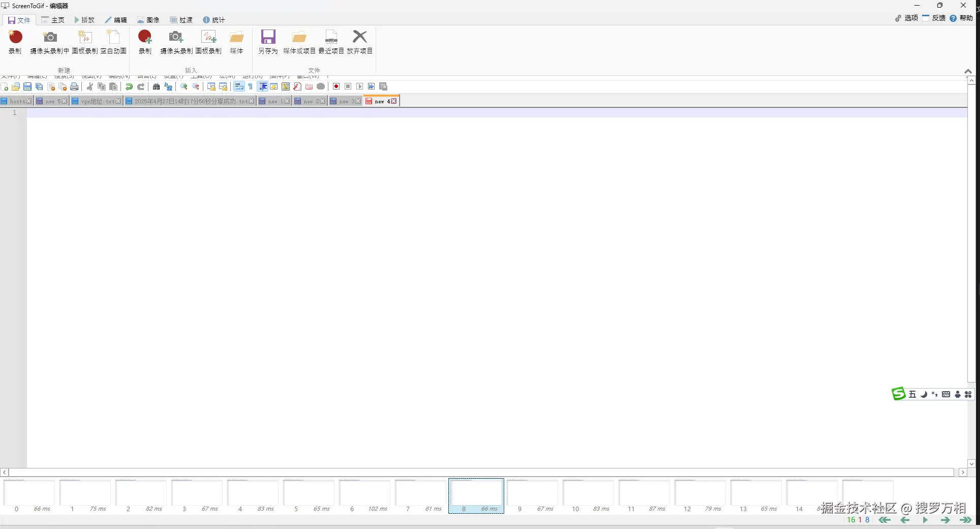Switch to the 编辑 ribbon tab
Viewport: 980px width, 529px height.
point(116,20)
